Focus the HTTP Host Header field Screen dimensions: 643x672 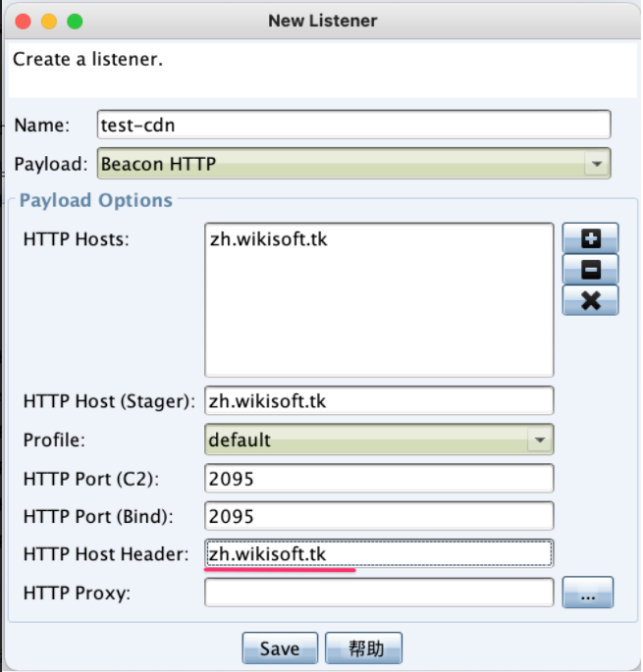coord(378,554)
